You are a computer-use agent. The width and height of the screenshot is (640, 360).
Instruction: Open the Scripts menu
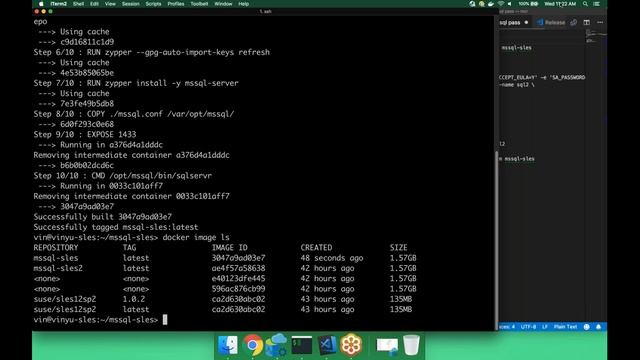point(153,4)
